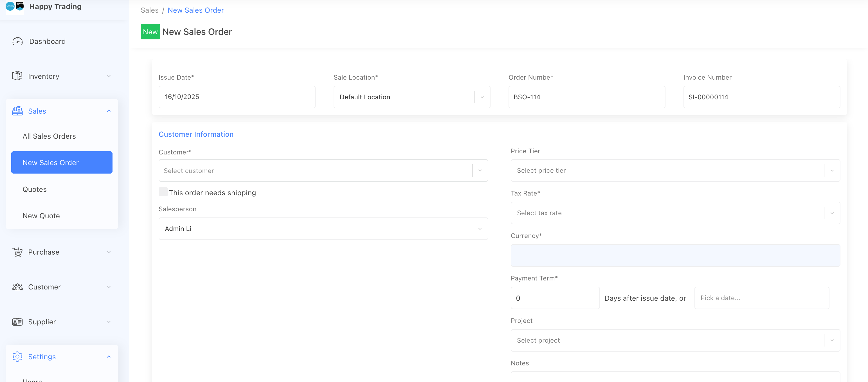Screen dimensions: 868x382
Task: Enable 'This order needs shipping' checkbox
Action: pos(163,192)
